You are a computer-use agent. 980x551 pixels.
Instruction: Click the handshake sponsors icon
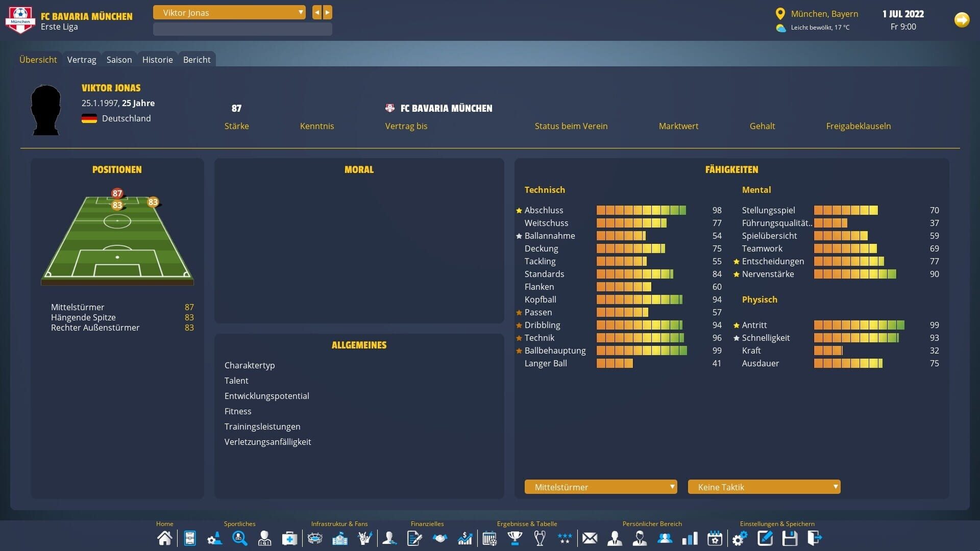point(440,538)
